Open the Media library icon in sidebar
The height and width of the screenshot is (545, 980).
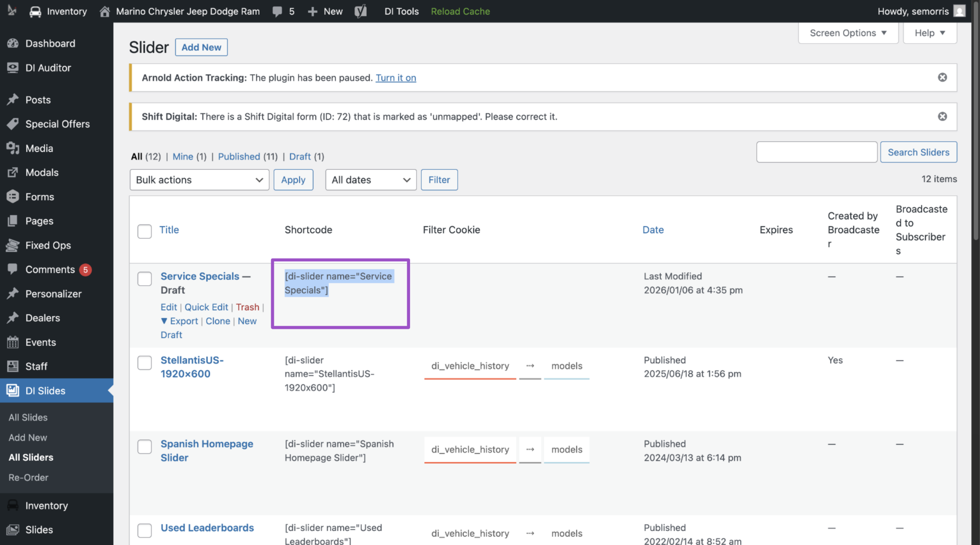point(13,148)
